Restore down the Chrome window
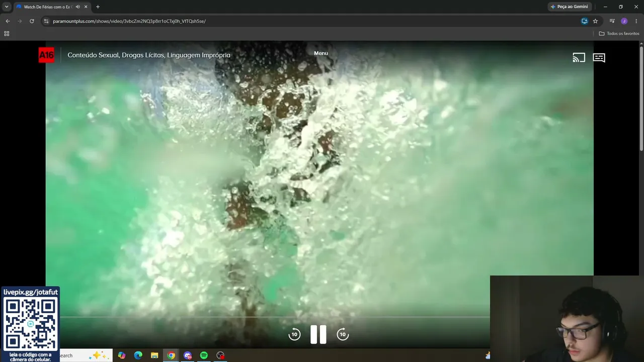This screenshot has height=362, width=644. 621,7
